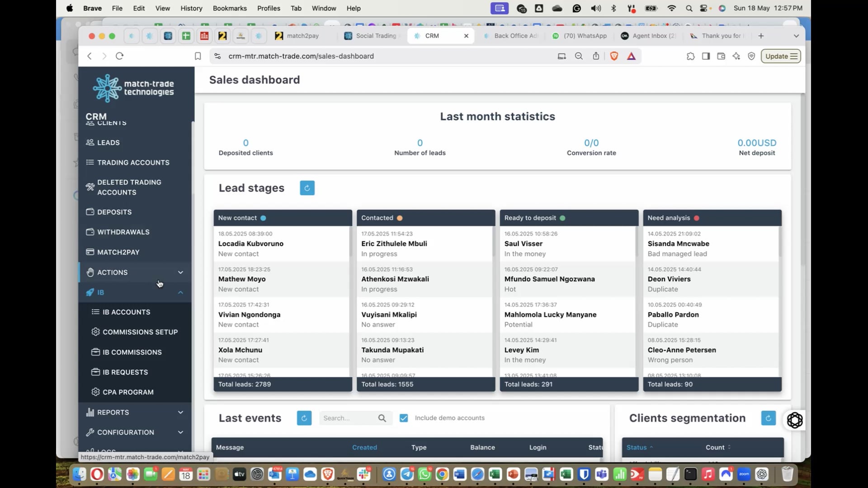Toggle Include demo accounts checkbox
This screenshot has height=488, width=868.
click(404, 418)
